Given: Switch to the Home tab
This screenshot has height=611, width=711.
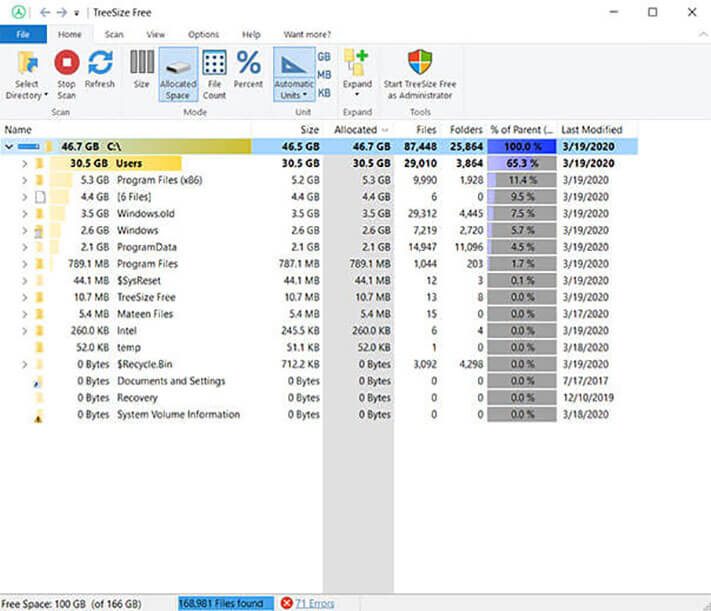Looking at the screenshot, I should (70, 34).
